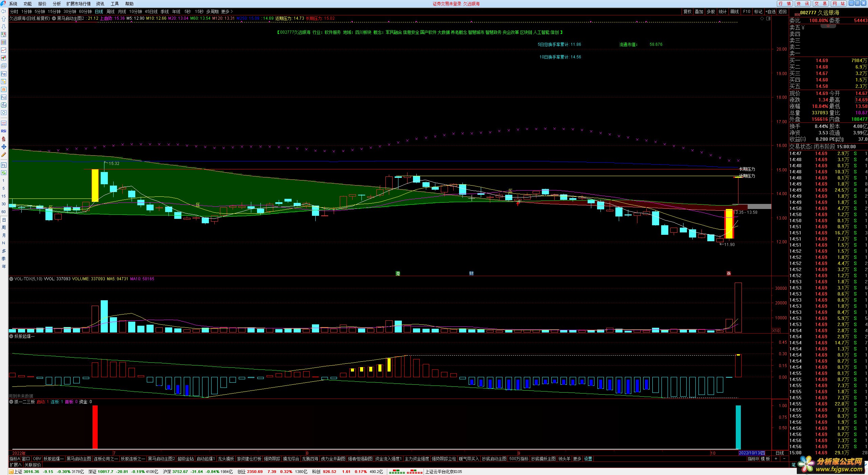This screenshot has width=868, height=475.
Task: Click the 涨 marker below the last candle
Action: pyautogui.click(x=729, y=273)
